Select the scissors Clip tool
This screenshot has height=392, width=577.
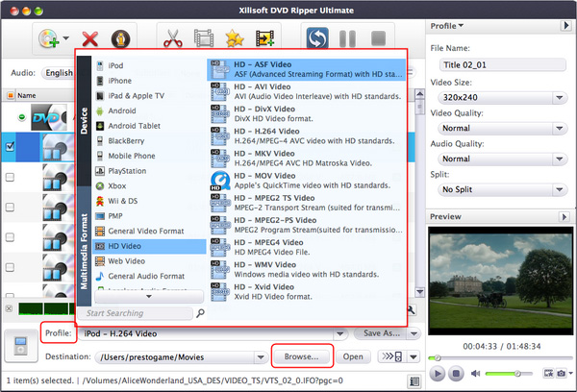click(x=173, y=37)
